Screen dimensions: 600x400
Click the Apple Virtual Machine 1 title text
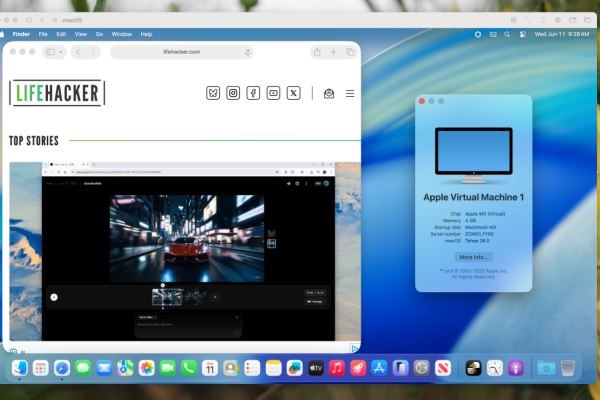(x=473, y=197)
